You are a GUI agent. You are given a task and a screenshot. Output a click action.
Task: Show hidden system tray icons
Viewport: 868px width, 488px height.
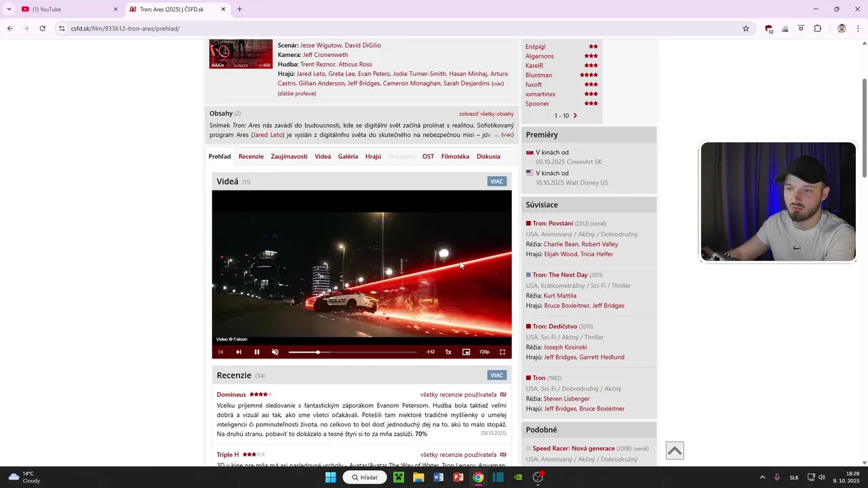[762, 477]
